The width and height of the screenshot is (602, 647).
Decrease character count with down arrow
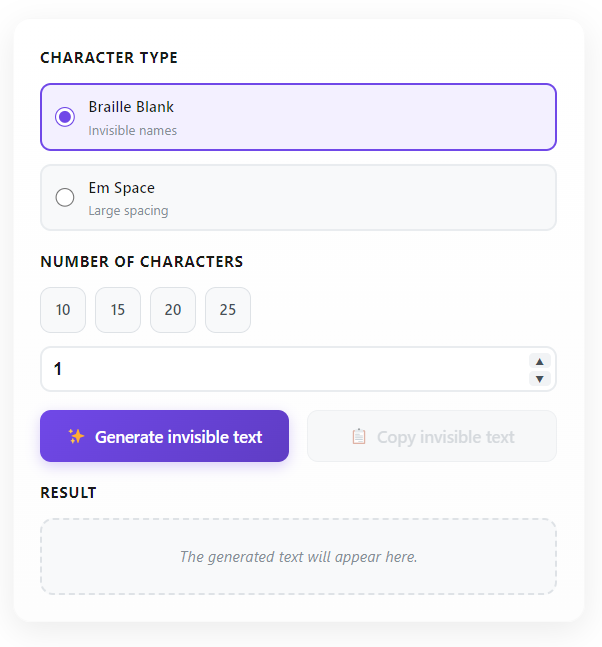[x=540, y=378]
